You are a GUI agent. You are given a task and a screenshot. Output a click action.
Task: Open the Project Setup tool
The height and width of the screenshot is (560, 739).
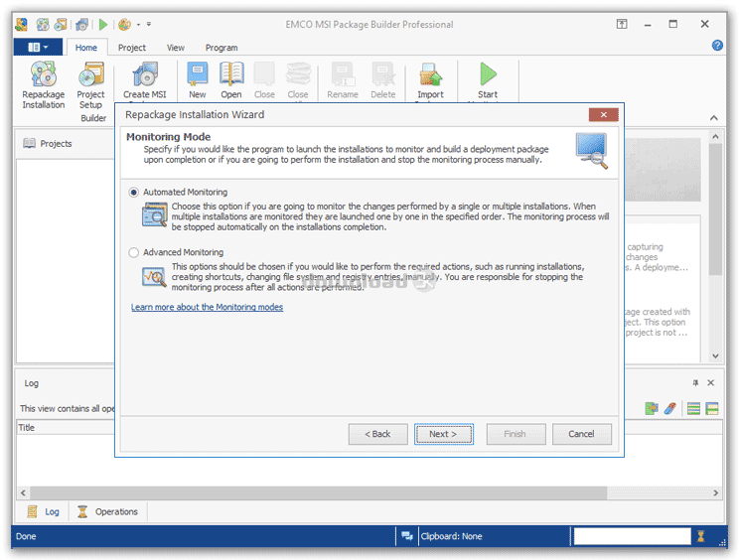click(x=91, y=82)
